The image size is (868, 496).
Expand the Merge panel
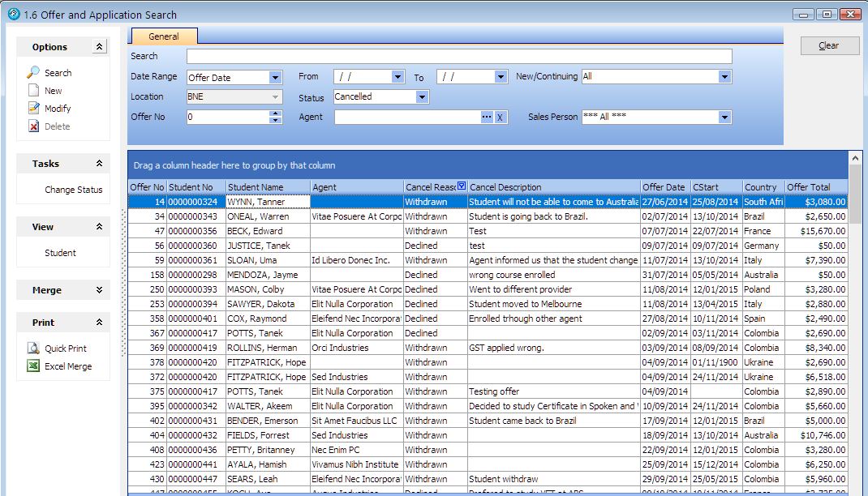[100, 290]
